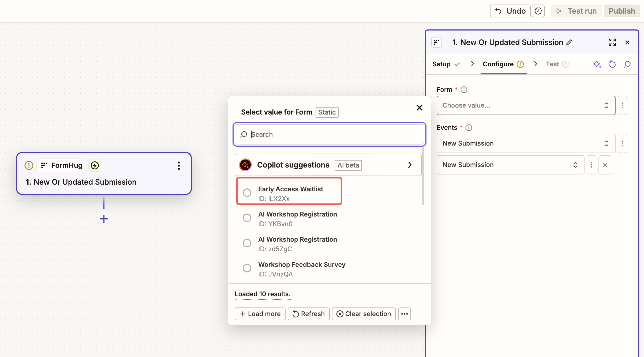Close the Select value for Form popup

pos(420,108)
